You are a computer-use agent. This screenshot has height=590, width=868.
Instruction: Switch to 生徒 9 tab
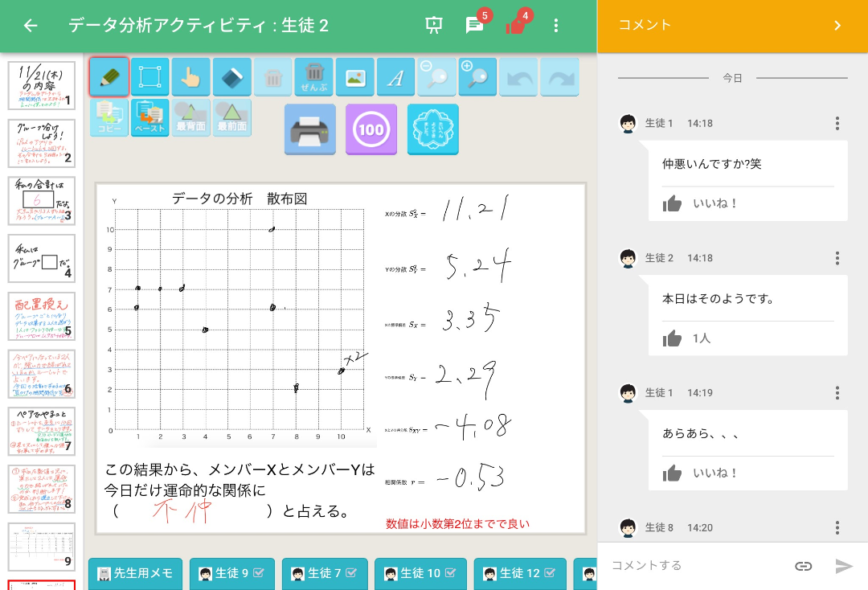(x=232, y=573)
